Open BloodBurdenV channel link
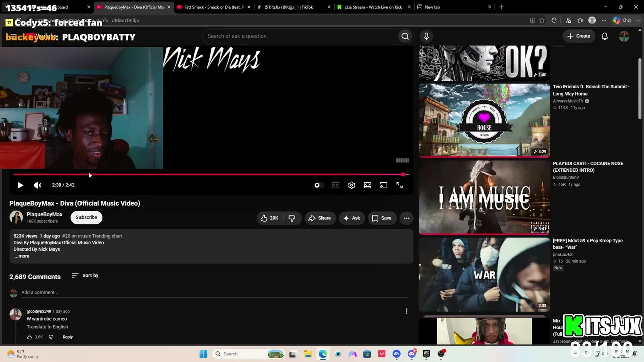Screen dimensions: 644x362 point(566,177)
